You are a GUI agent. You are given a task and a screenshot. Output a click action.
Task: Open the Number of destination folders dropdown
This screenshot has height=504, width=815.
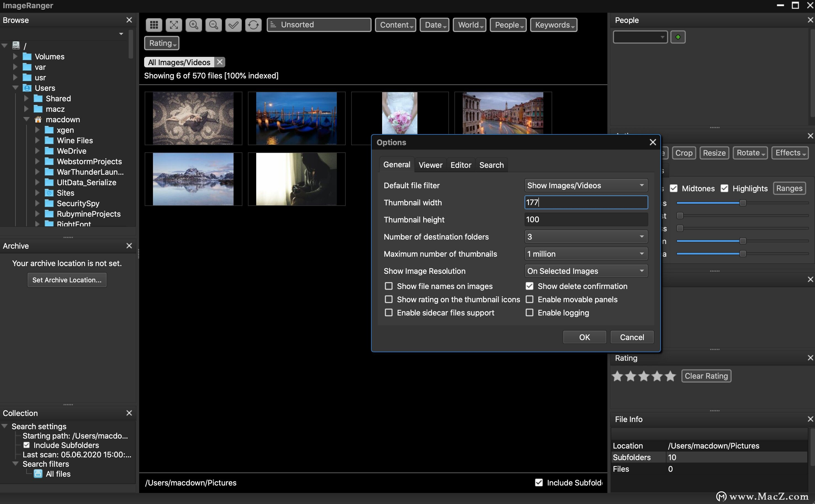pos(585,237)
